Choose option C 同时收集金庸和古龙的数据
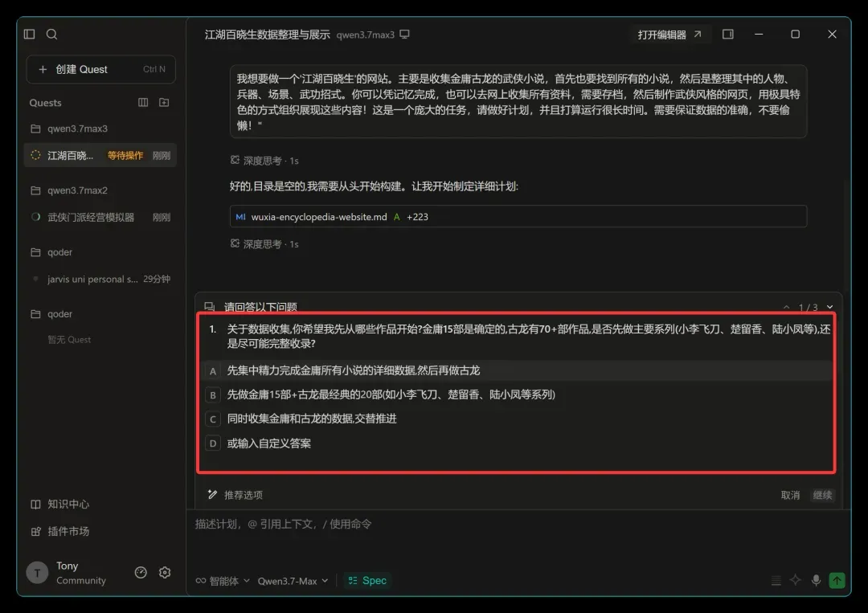This screenshot has height=613, width=868. [518, 419]
